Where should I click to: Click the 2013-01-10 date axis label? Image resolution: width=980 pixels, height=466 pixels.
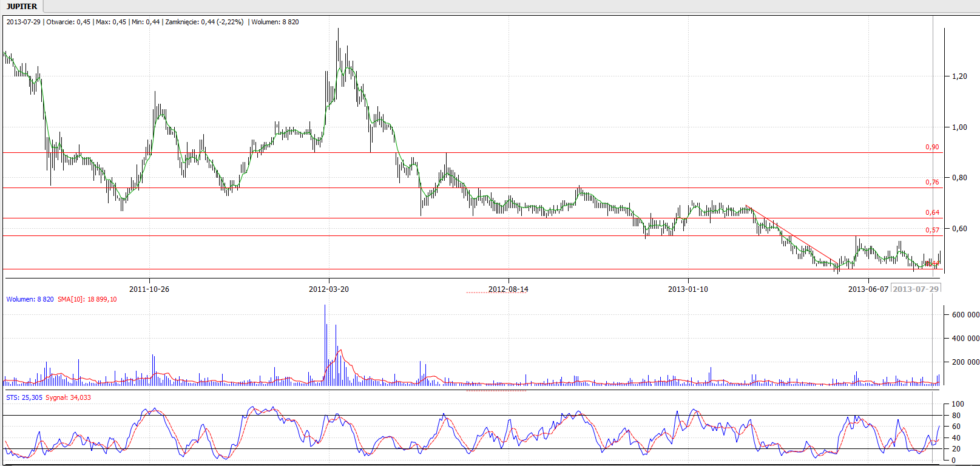(x=688, y=289)
